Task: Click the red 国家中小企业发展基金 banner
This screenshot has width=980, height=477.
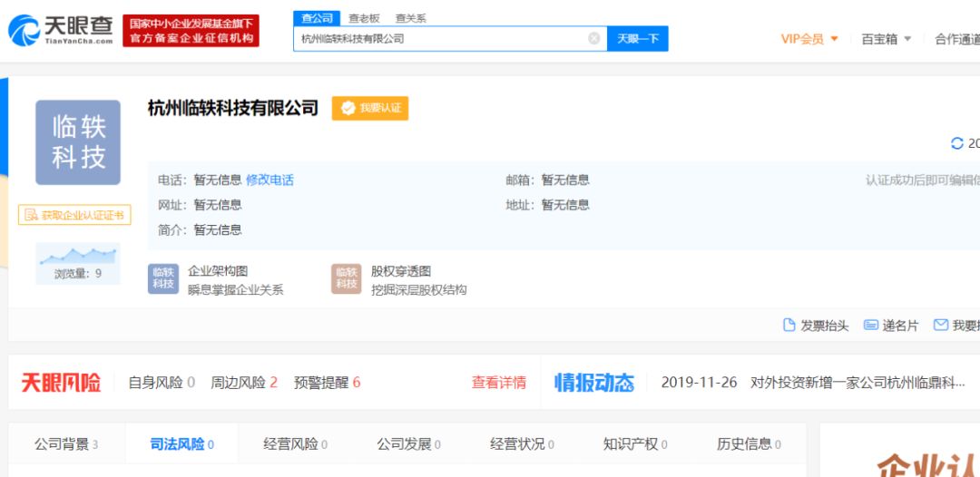Action: pyautogui.click(x=191, y=31)
